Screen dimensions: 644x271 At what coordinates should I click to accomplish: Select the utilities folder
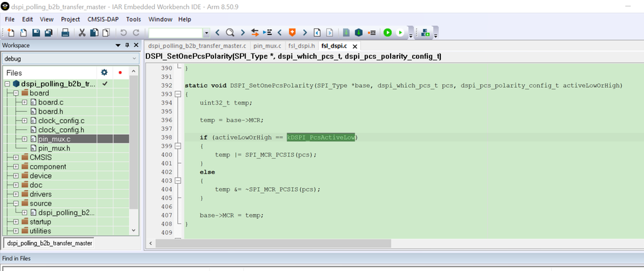(x=40, y=231)
